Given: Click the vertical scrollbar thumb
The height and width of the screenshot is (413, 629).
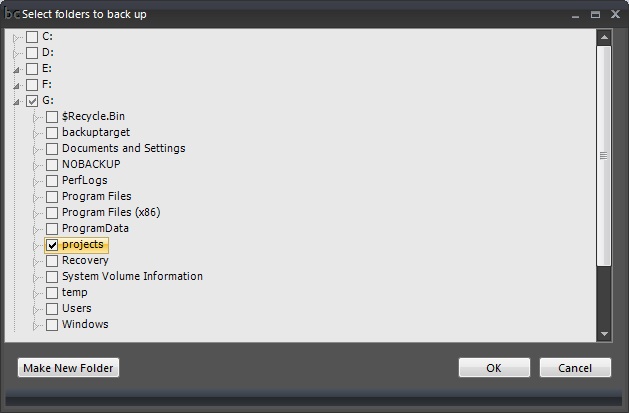Looking at the screenshot, I should coord(604,156).
